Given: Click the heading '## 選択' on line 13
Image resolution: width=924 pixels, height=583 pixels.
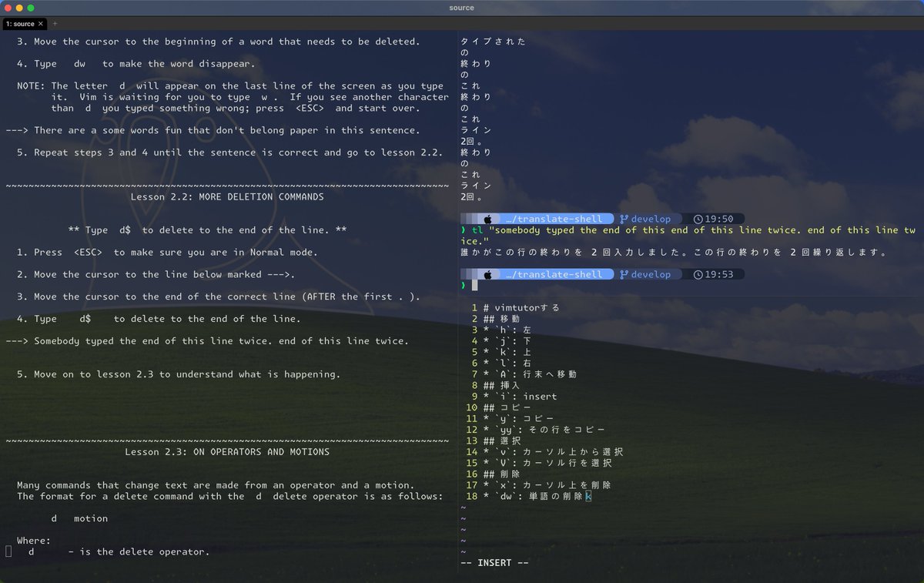Looking at the screenshot, I should [501, 441].
